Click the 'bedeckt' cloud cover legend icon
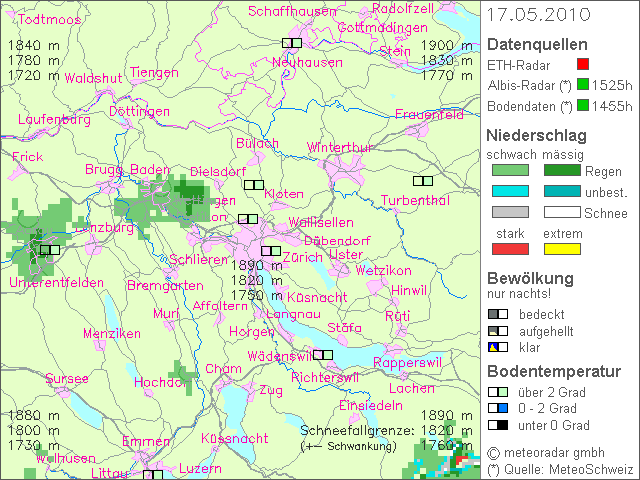The image size is (640, 480). click(x=498, y=314)
